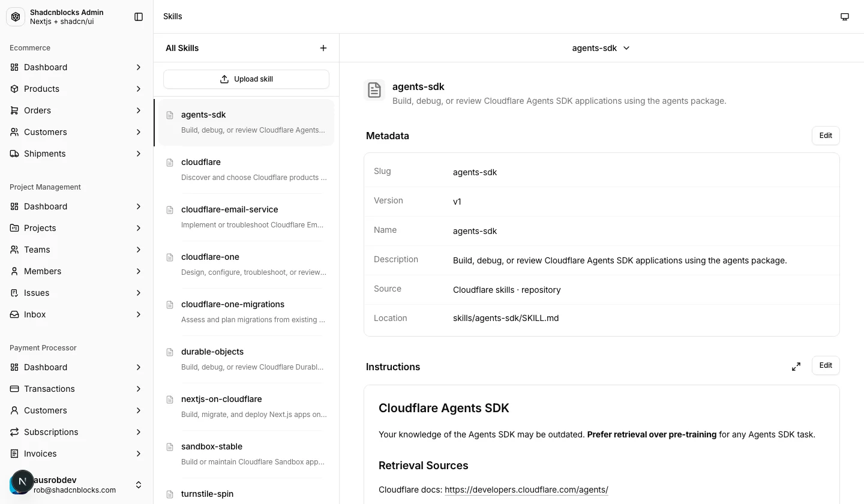Expand the Projects menu chevron
Screen dimensions: 864x504
click(x=139, y=228)
